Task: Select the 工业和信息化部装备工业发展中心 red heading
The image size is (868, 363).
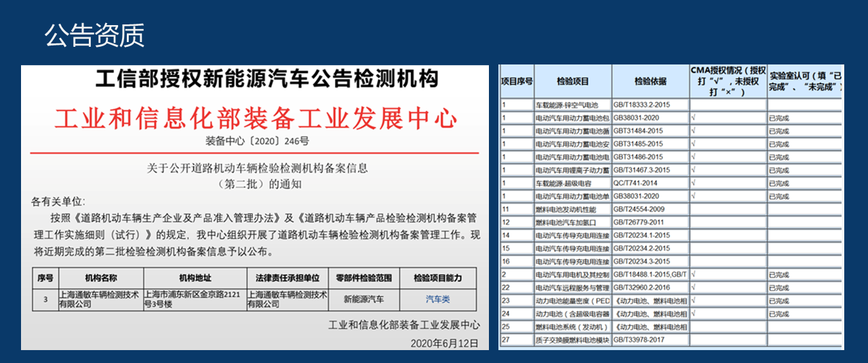Action: (256, 117)
